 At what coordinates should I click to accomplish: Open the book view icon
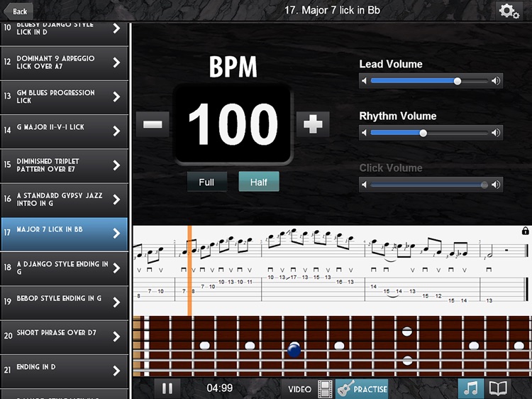(x=498, y=388)
